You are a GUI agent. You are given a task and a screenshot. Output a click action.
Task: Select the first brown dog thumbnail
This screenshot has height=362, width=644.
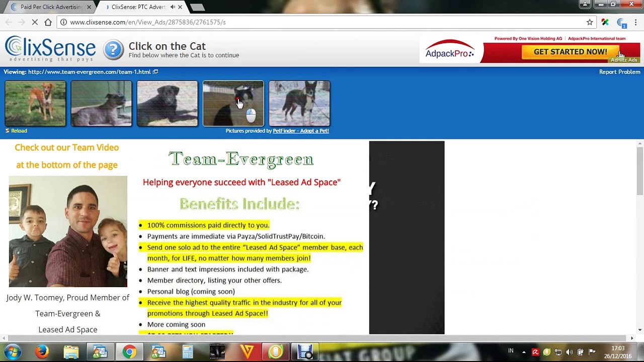(35, 103)
